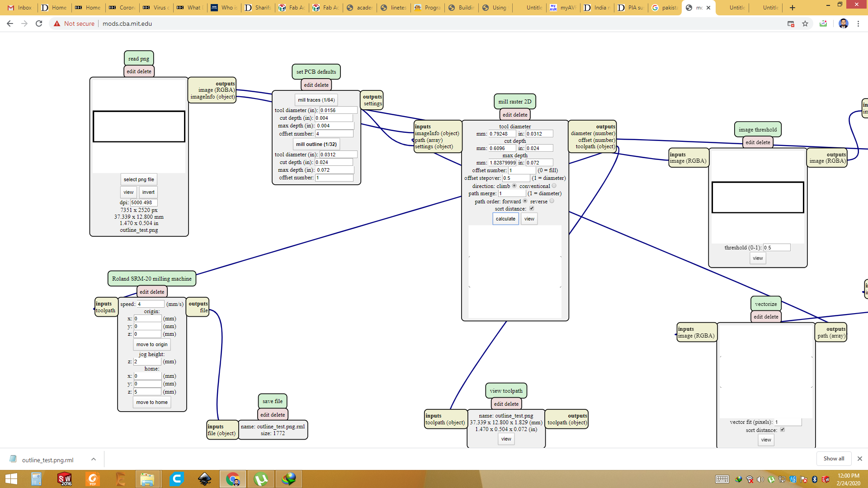Viewport: 868px width, 488px height.
Task: Close the active mods tab
Action: click(708, 8)
